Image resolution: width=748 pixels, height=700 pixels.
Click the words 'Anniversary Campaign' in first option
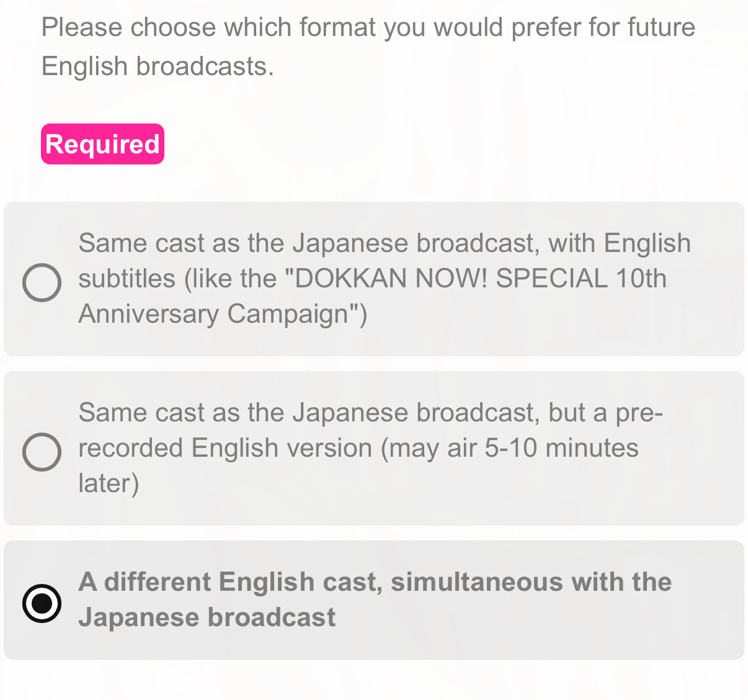(x=223, y=314)
